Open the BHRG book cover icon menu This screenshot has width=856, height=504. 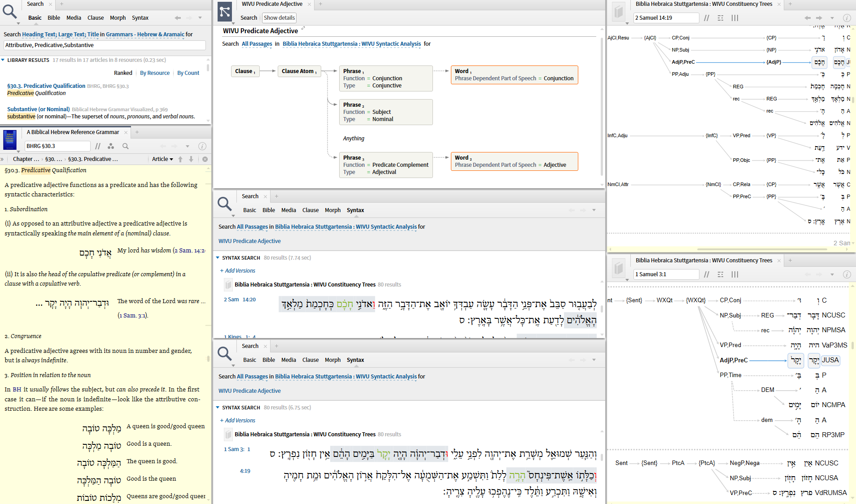10,140
